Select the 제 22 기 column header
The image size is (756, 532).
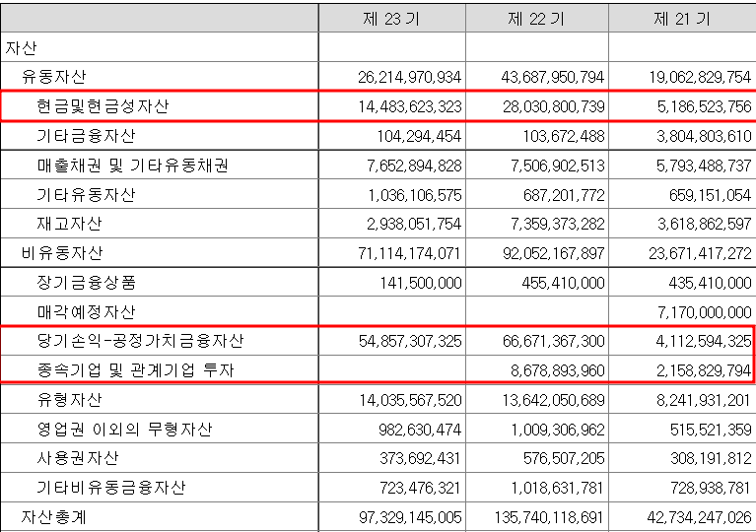point(535,19)
